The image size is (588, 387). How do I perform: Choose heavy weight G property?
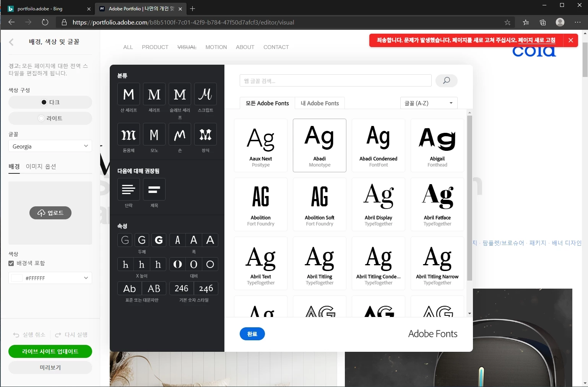(x=159, y=240)
